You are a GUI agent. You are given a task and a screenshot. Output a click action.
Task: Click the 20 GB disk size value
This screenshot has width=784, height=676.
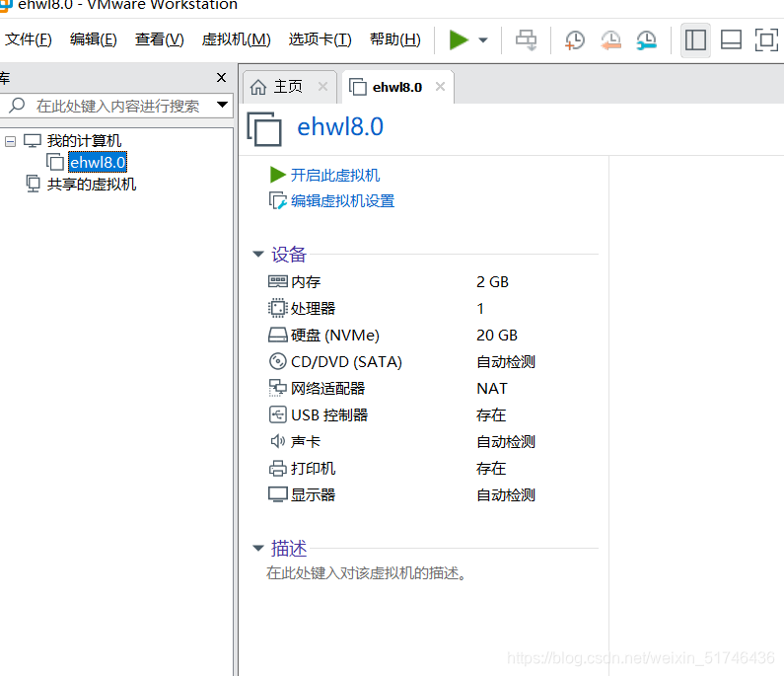click(496, 335)
